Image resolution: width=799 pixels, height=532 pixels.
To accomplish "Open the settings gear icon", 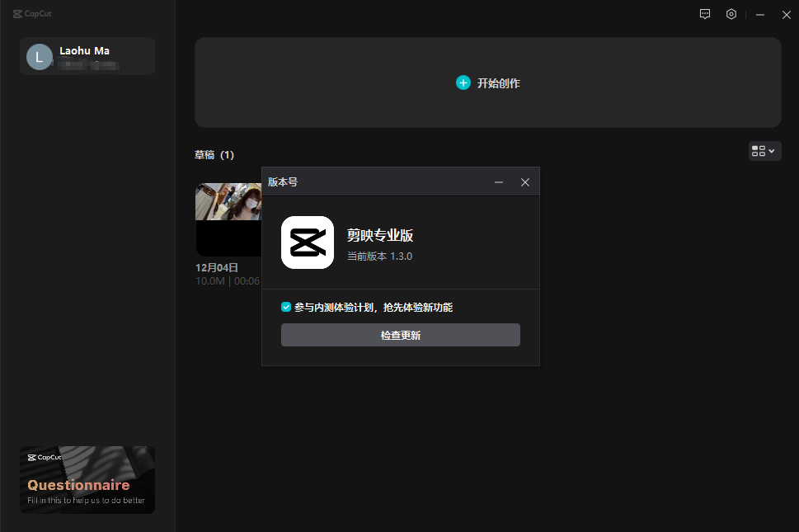I will point(731,14).
